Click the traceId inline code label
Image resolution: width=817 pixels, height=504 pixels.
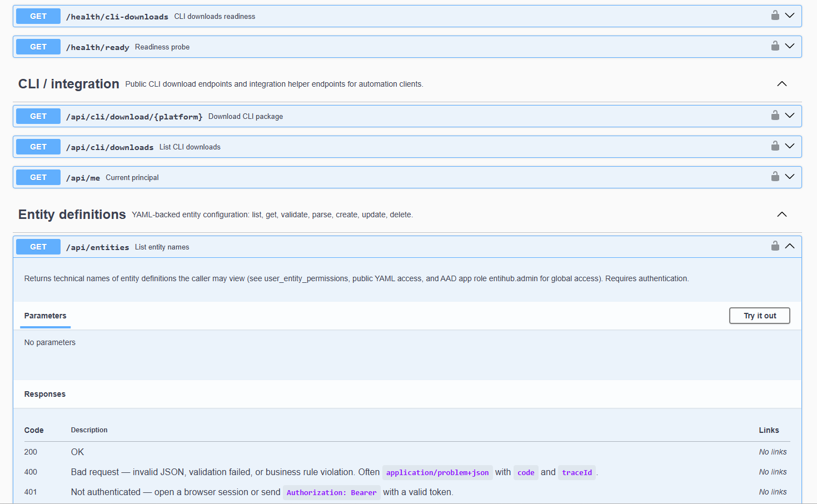click(x=577, y=472)
